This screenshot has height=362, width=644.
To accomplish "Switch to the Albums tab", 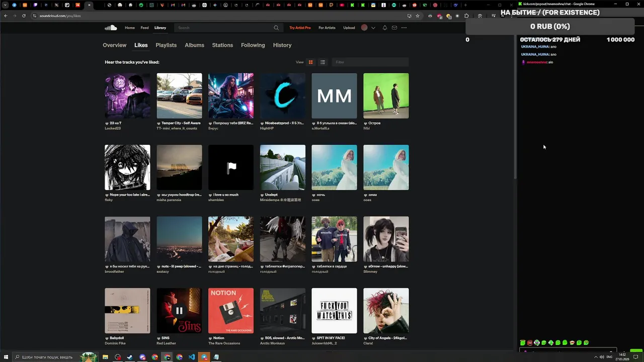I will click(194, 45).
